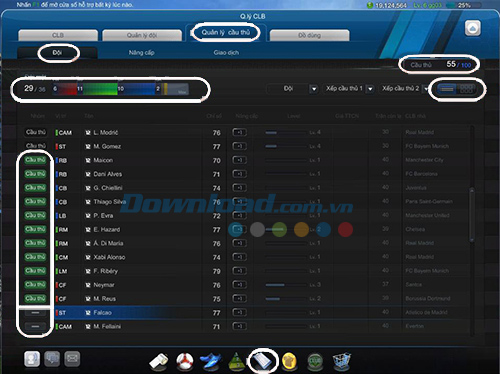Viewport: 500px width, 374px height.
Task: Toggle Cầu thủ group tag for G. Chiellini
Action: click(x=35, y=188)
